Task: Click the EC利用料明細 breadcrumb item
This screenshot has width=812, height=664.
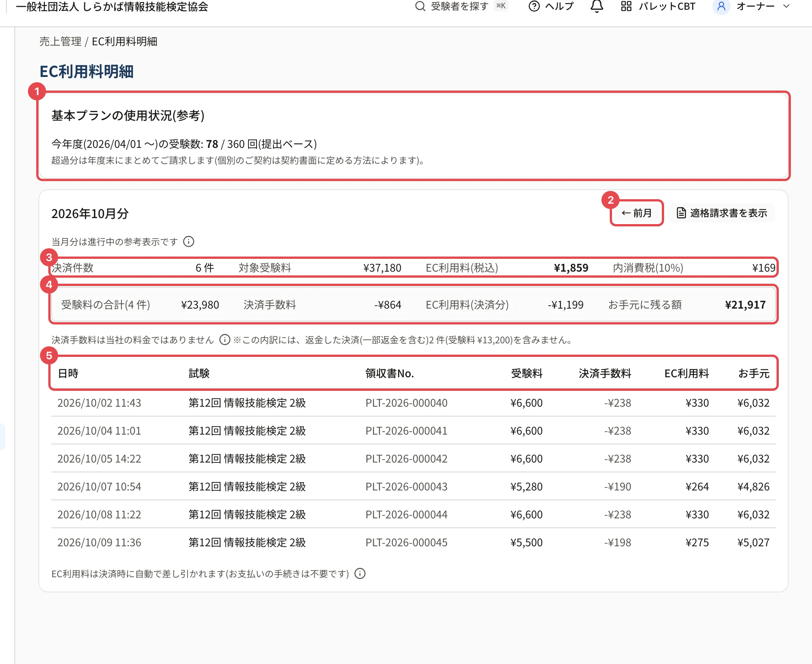Action: click(125, 41)
